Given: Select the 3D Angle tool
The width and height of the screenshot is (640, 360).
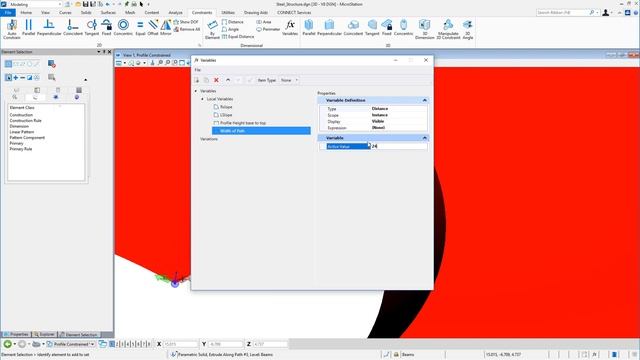Looking at the screenshot, I should [468, 29].
